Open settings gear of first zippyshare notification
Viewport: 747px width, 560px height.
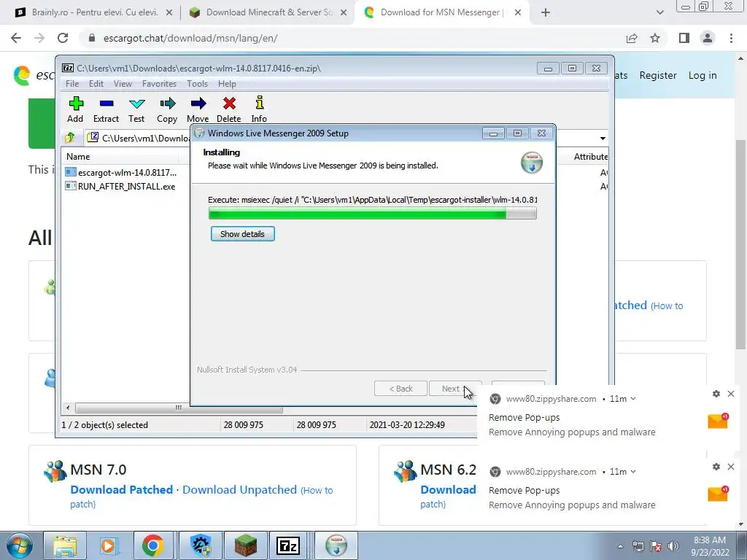click(716, 394)
